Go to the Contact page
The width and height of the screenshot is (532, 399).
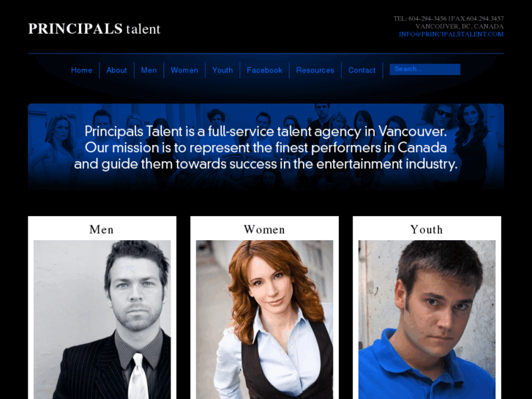pos(361,70)
